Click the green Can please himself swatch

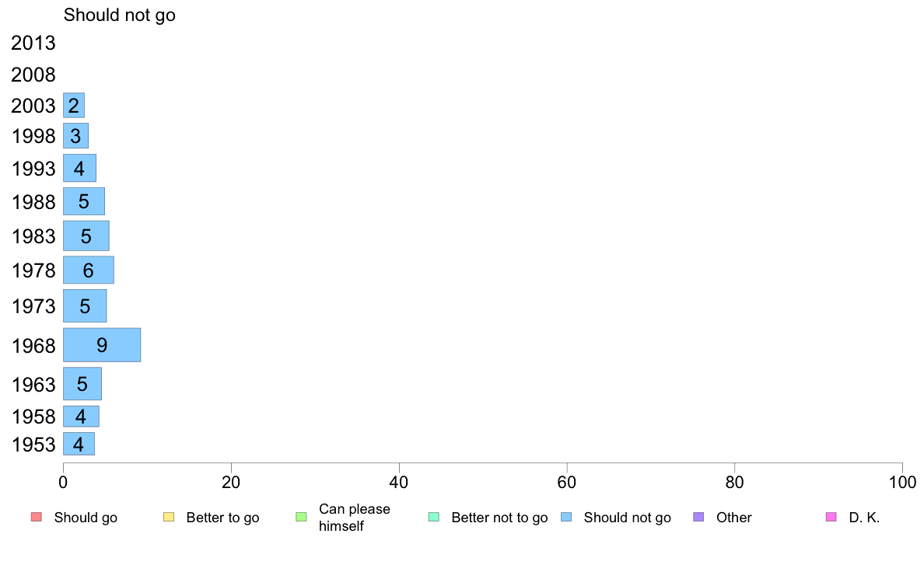point(301,518)
